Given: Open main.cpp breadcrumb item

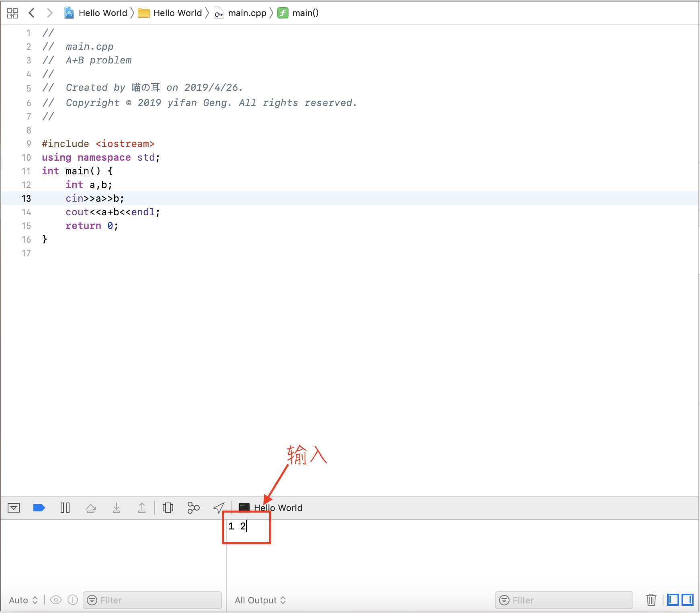Looking at the screenshot, I should (240, 13).
